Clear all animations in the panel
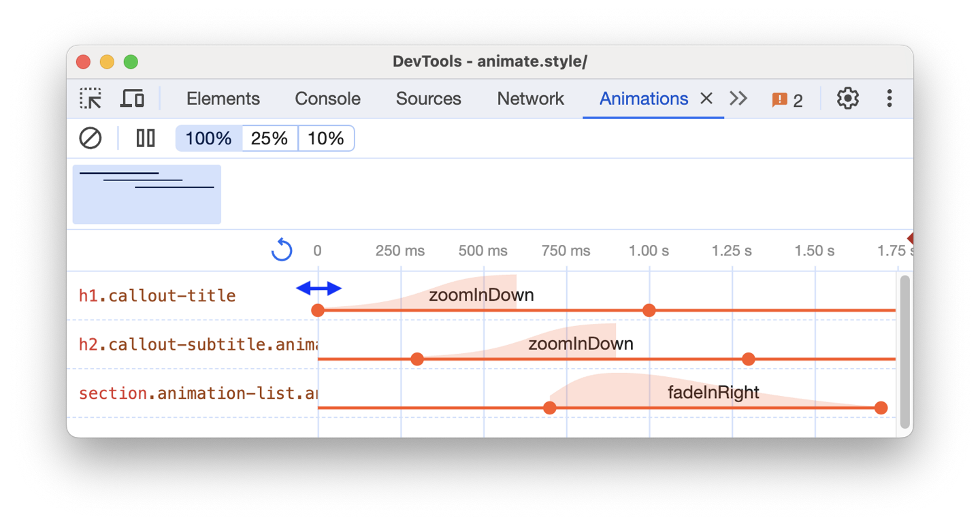The height and width of the screenshot is (526, 980). pos(91,138)
